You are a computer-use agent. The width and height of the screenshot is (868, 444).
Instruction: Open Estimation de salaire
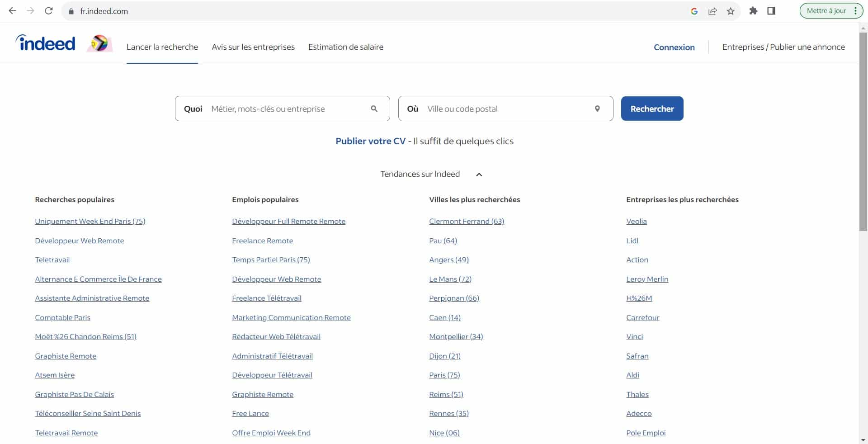[346, 47]
